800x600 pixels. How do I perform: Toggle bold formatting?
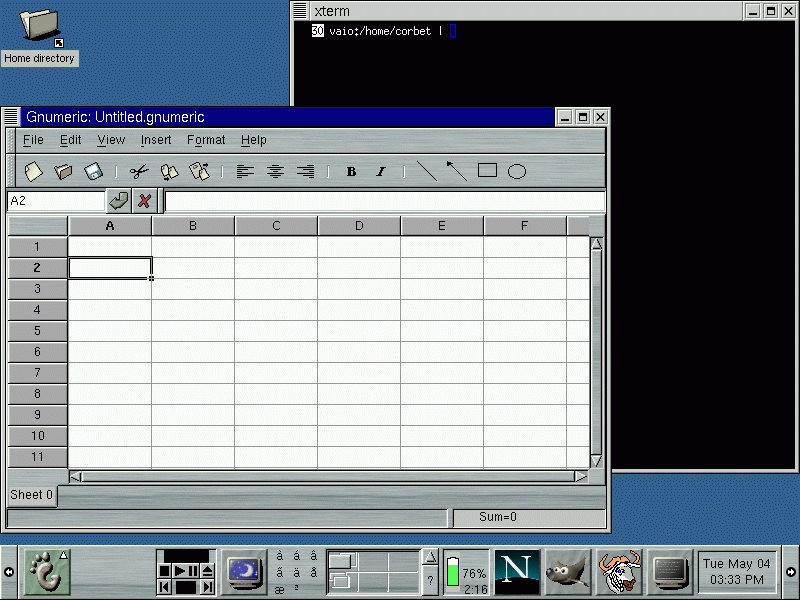coord(351,171)
